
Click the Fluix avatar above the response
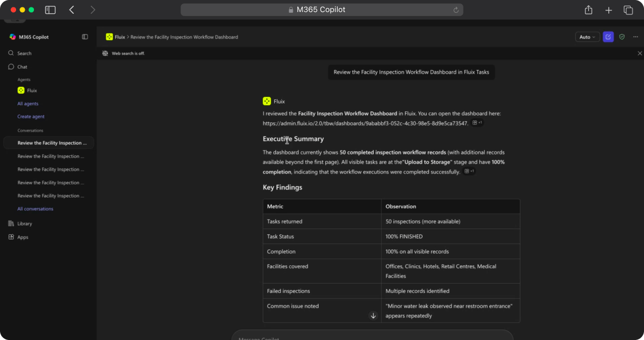click(267, 101)
